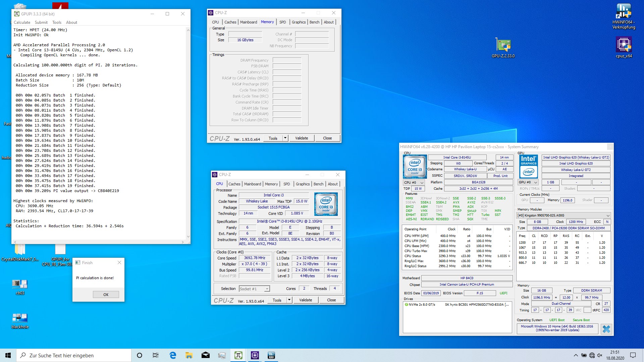Click Close button in lower CPU-Z
644x362 pixels.
pyautogui.click(x=331, y=300)
